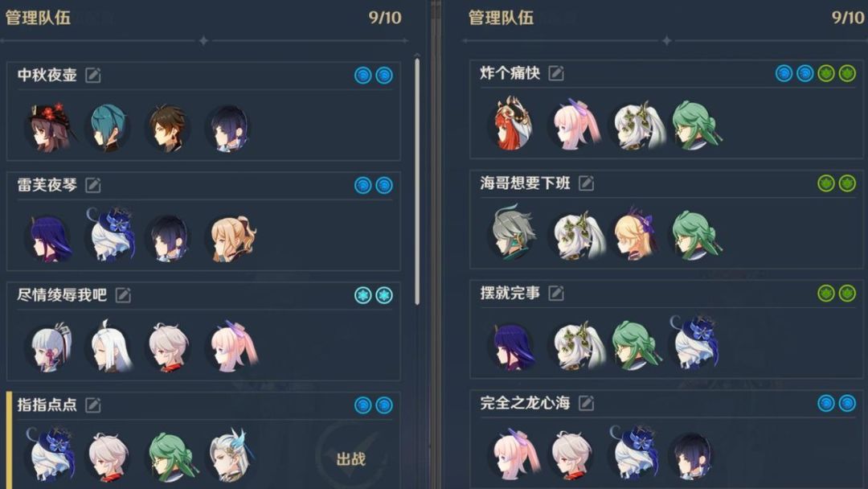Viewport: 868px width, 489px height.
Task: Click the left panel vertical scrollbar
Action: click(x=417, y=180)
